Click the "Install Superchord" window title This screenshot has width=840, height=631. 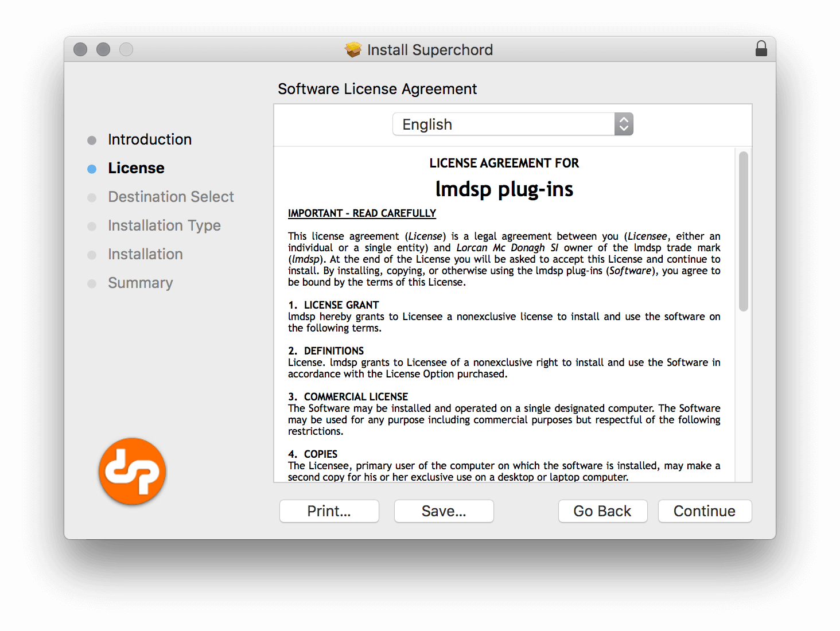(430, 50)
